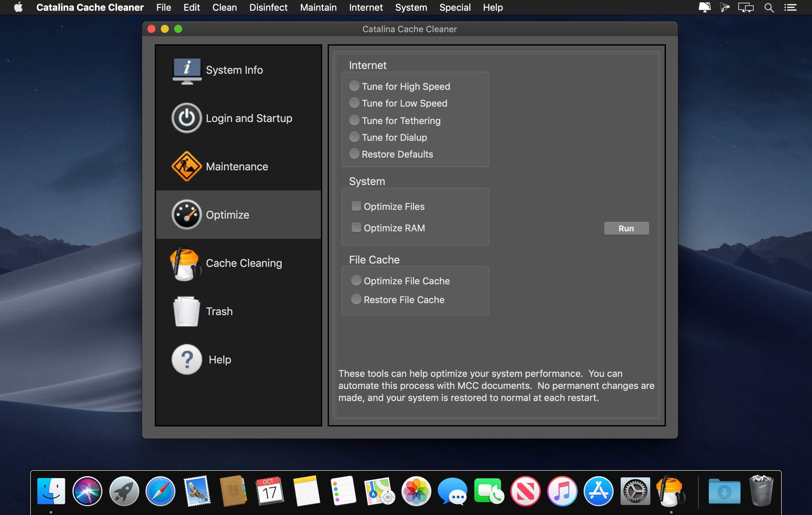Open the System Info sidebar section
This screenshot has height=515, width=812.
[x=239, y=70]
